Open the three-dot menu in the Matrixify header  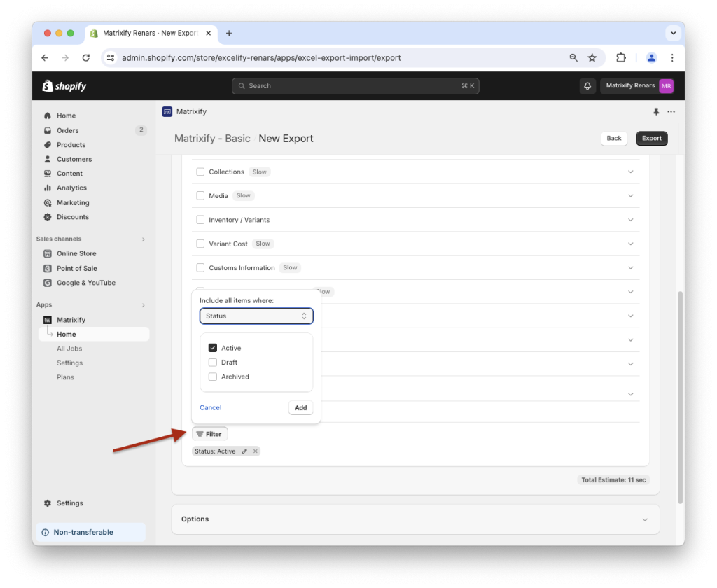click(671, 111)
